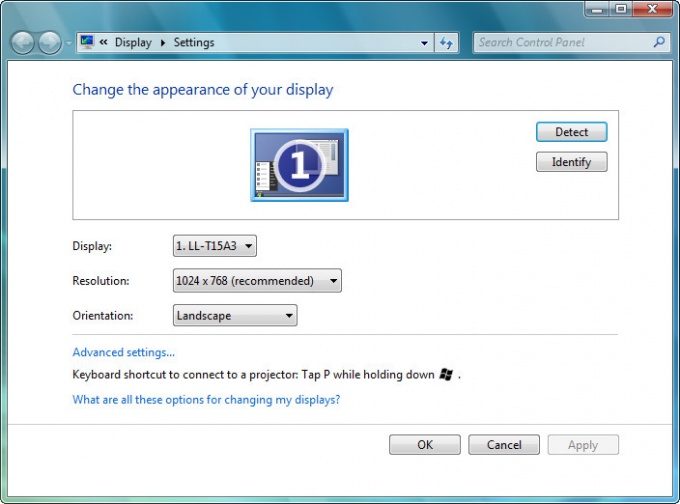The height and width of the screenshot is (504, 680).
Task: Open the help link about display options
Action: (x=206, y=399)
